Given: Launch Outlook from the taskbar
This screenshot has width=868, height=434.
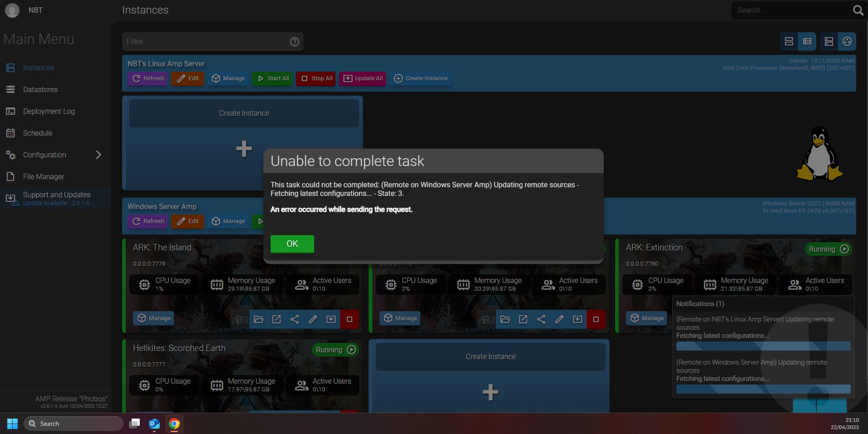Looking at the screenshot, I should [154, 424].
